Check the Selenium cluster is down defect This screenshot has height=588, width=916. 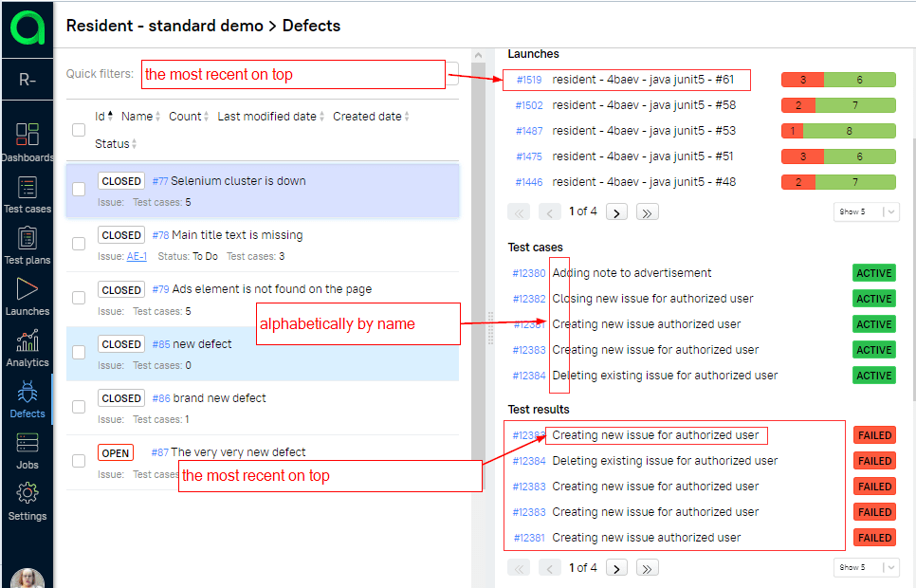[79, 190]
